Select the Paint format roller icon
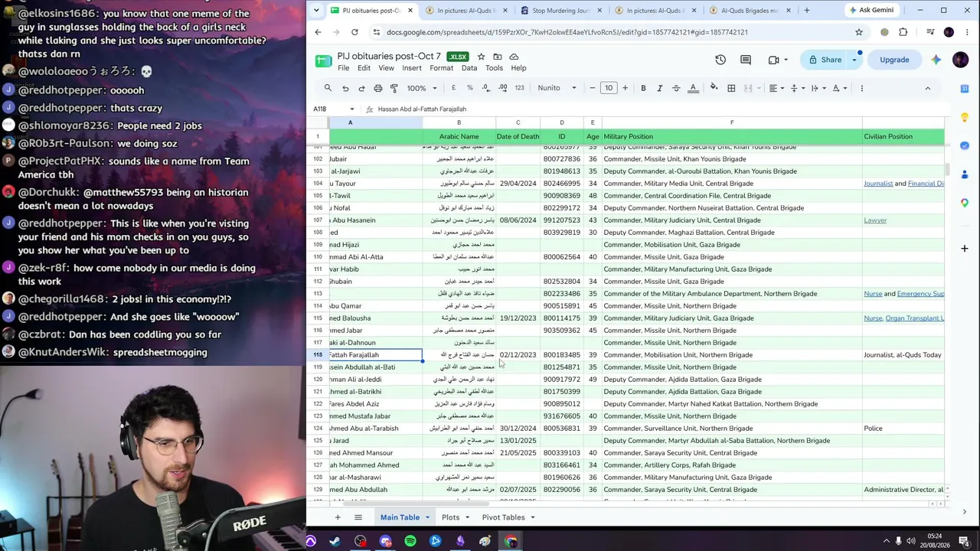 (x=394, y=88)
